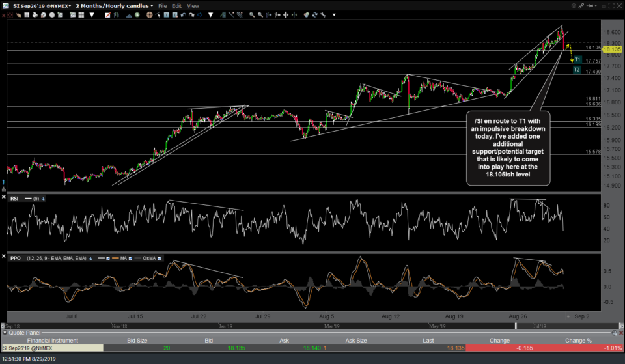Image resolution: width=625 pixels, height=364 pixels.
Task: Expand the second white toolbar dropdown arrow
Action: tap(210, 15)
